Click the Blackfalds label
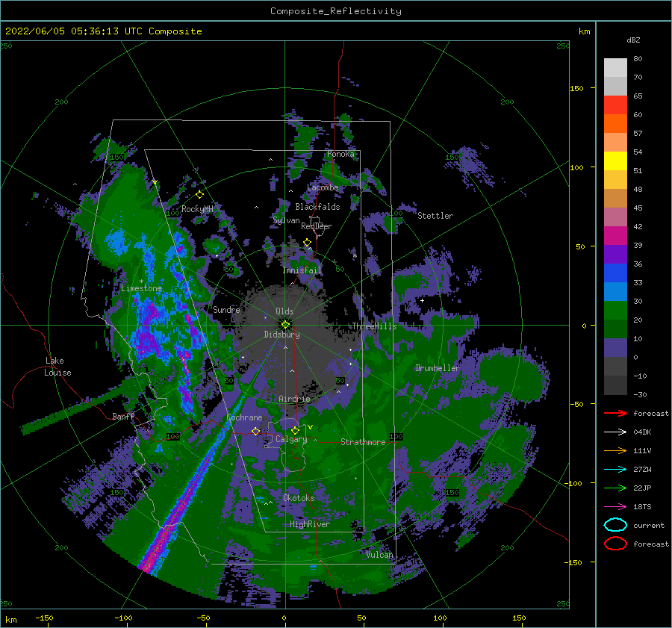Viewport: 672px width, 628px height. [x=317, y=207]
